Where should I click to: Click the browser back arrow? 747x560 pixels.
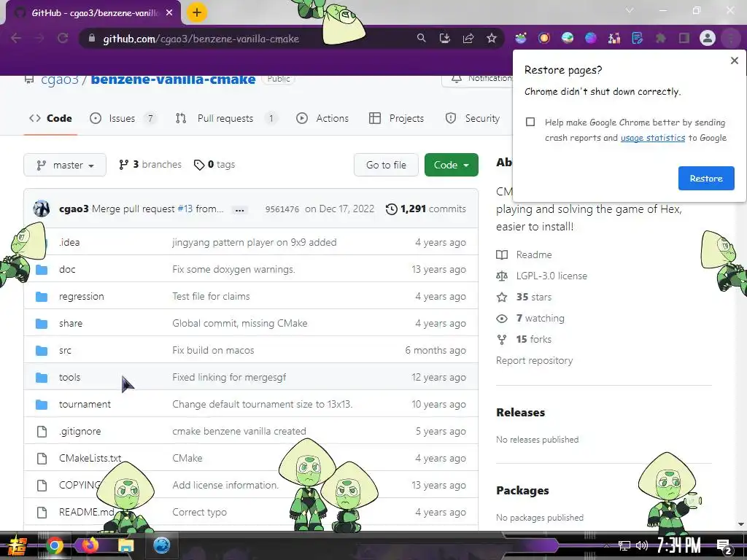tap(16, 38)
